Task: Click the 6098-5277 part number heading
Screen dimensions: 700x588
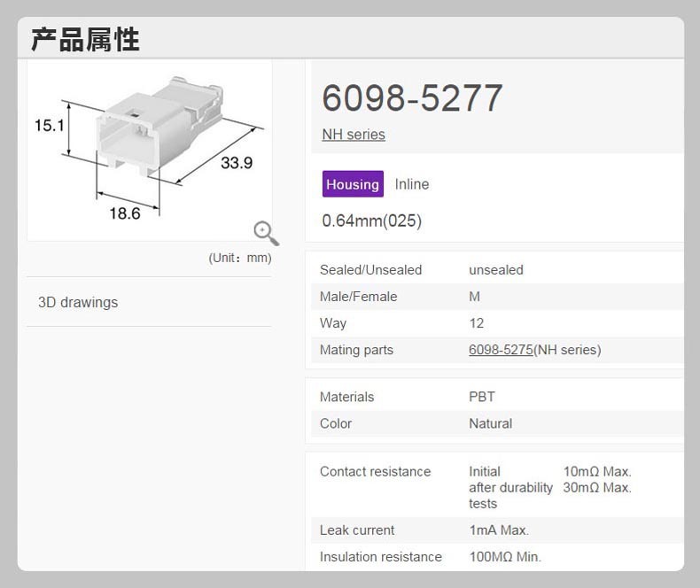Action: pos(412,98)
